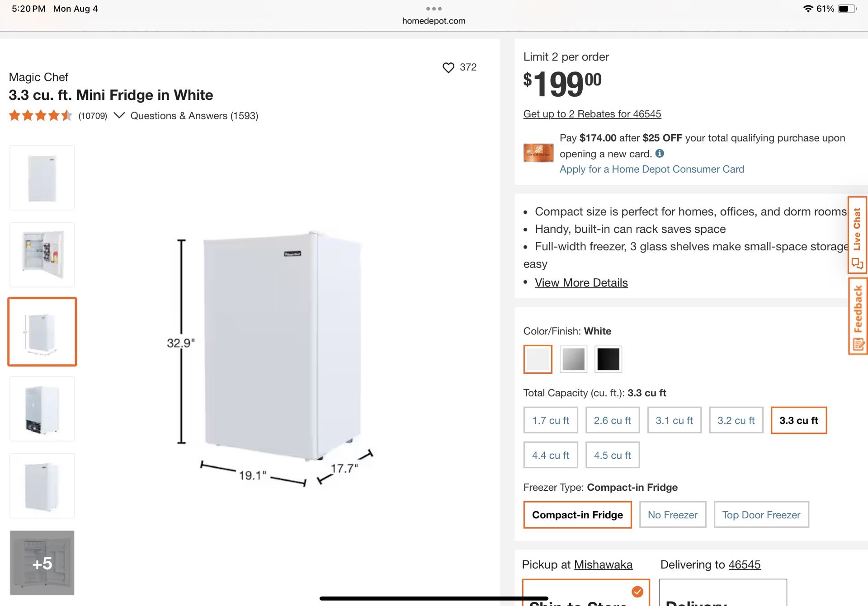Tap the ellipsis menu in the address bar
Screen dimensions: 868x606
click(434, 8)
